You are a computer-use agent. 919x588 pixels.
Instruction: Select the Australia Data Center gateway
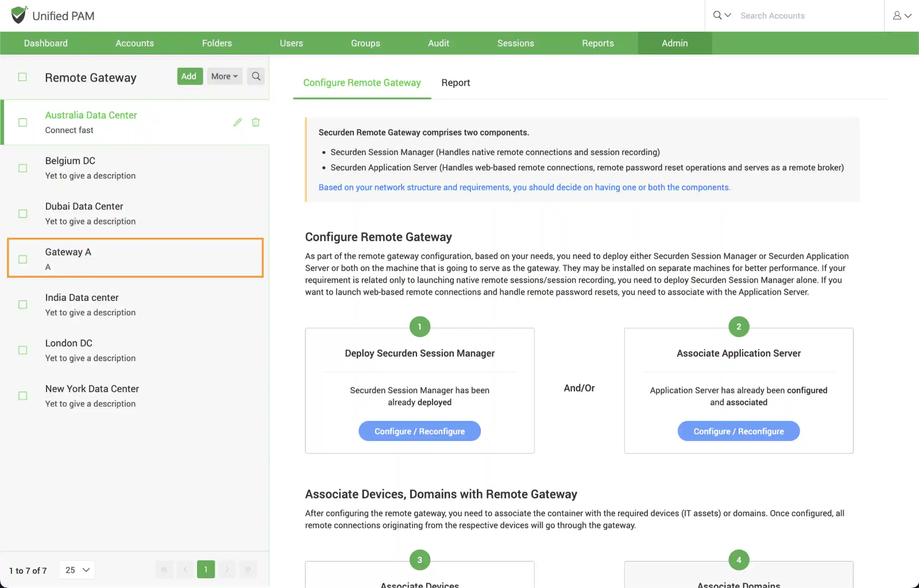[x=136, y=122]
